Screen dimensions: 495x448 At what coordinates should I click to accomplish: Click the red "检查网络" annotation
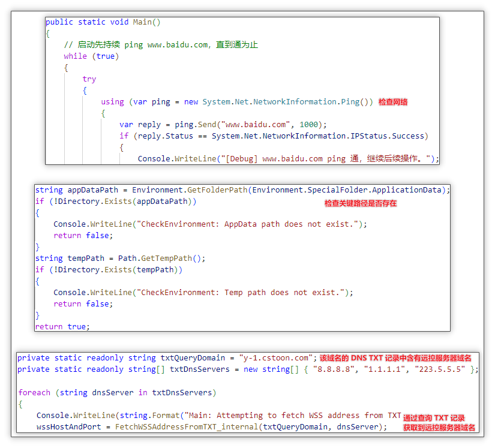click(393, 103)
